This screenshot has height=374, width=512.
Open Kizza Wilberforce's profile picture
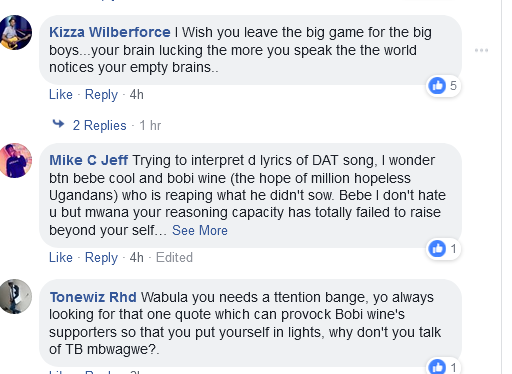click(x=15, y=32)
